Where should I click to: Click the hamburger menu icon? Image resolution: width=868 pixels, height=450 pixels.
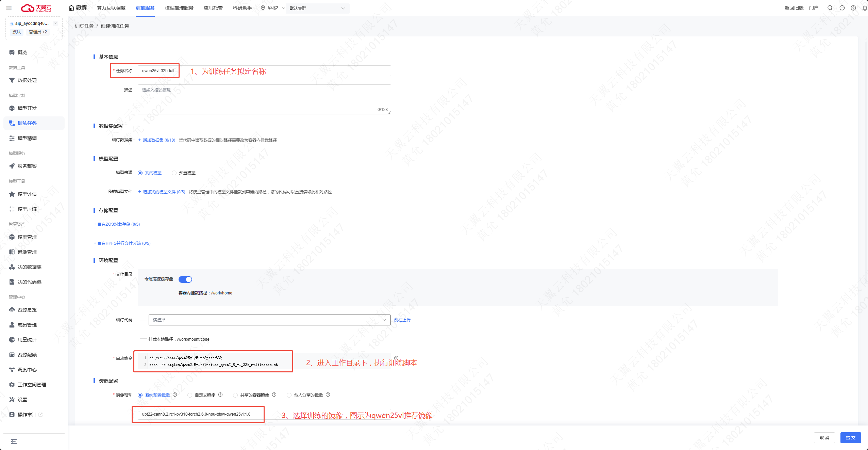click(9, 8)
